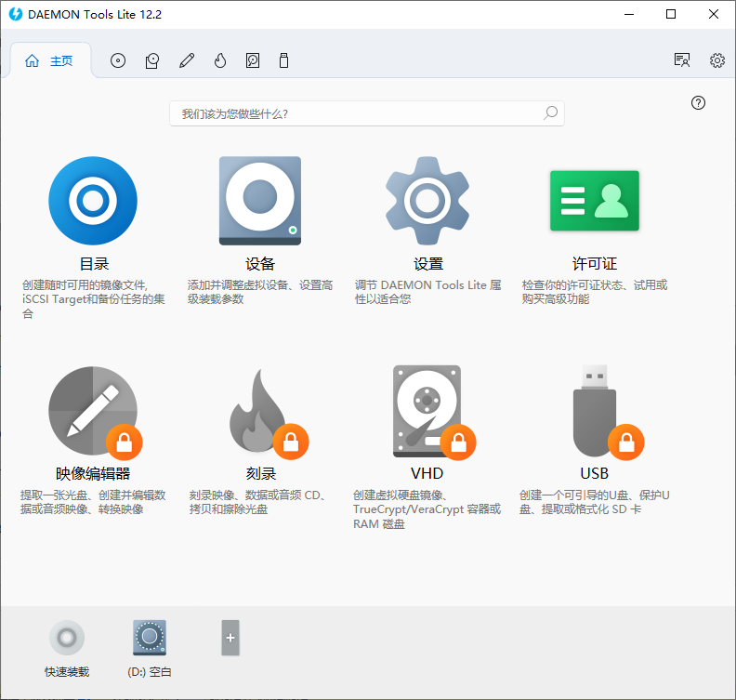The image size is (736, 700).
Task: Open settings gear in the top toolbar
Action: click(x=716, y=60)
